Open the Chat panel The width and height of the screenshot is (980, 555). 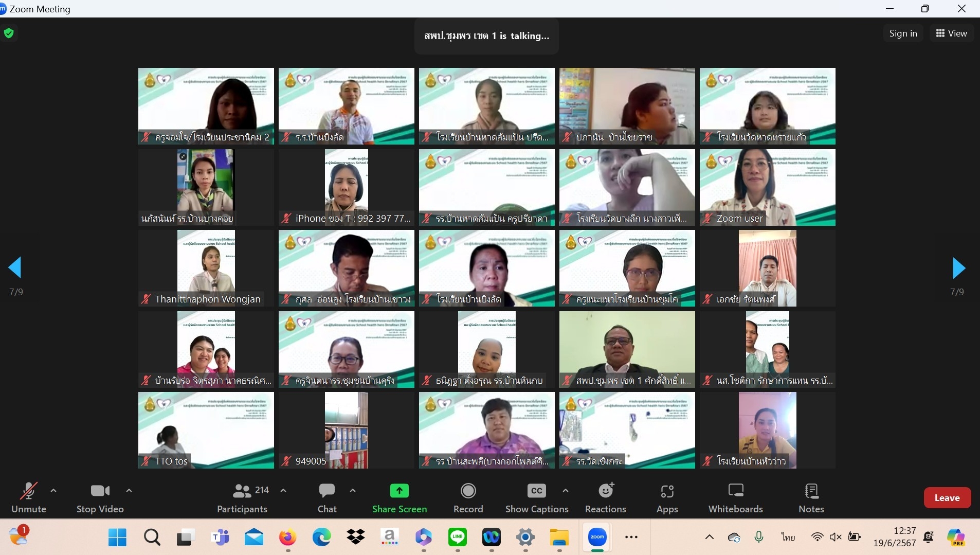tap(326, 498)
